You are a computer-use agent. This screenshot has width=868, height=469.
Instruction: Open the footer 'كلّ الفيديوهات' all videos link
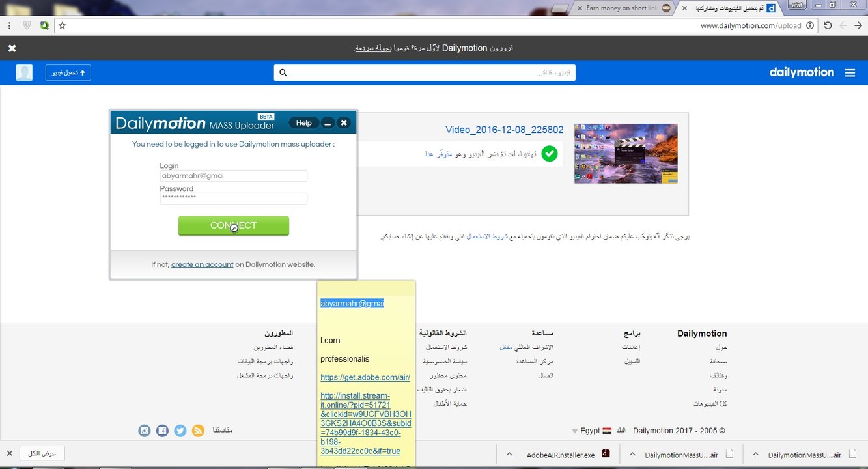710,404
